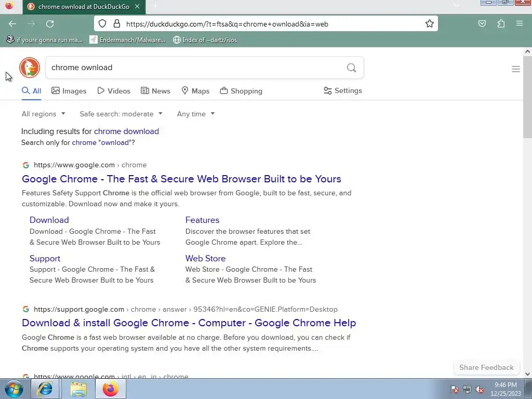Image resolution: width=532 pixels, height=399 pixels.
Task: Open the shield tracking protection icon
Action: click(x=102, y=23)
